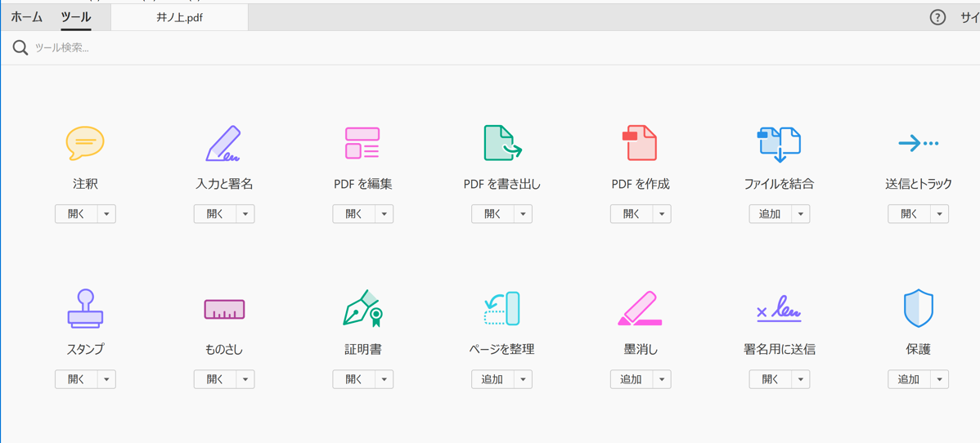Click the 送信とトラック tool label

(x=918, y=185)
